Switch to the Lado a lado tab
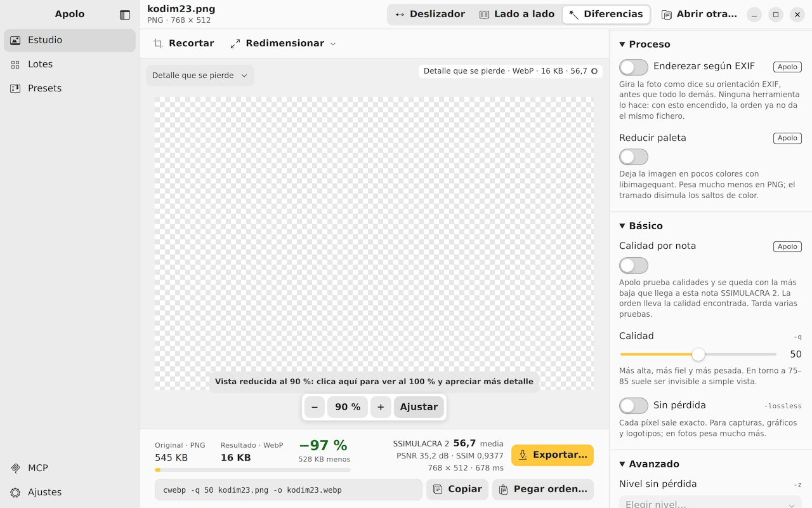Image resolution: width=812 pixels, height=508 pixels. [517, 14]
